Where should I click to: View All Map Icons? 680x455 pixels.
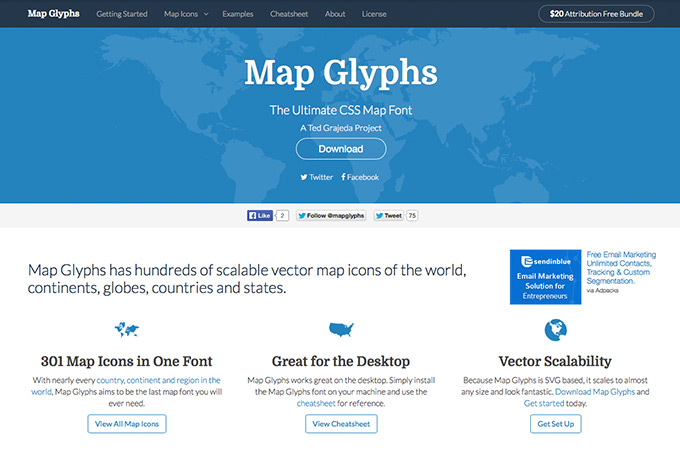(x=127, y=424)
